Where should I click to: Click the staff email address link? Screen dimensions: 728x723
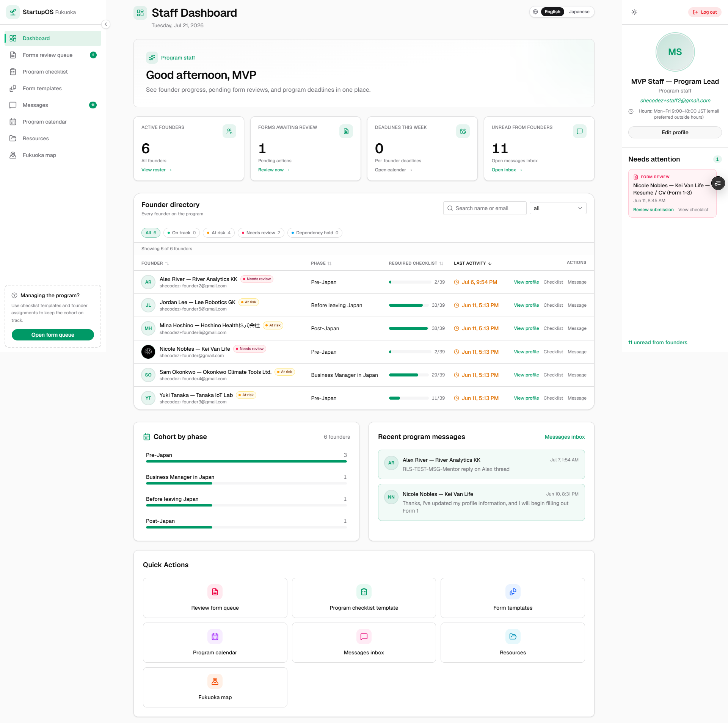pos(675,100)
